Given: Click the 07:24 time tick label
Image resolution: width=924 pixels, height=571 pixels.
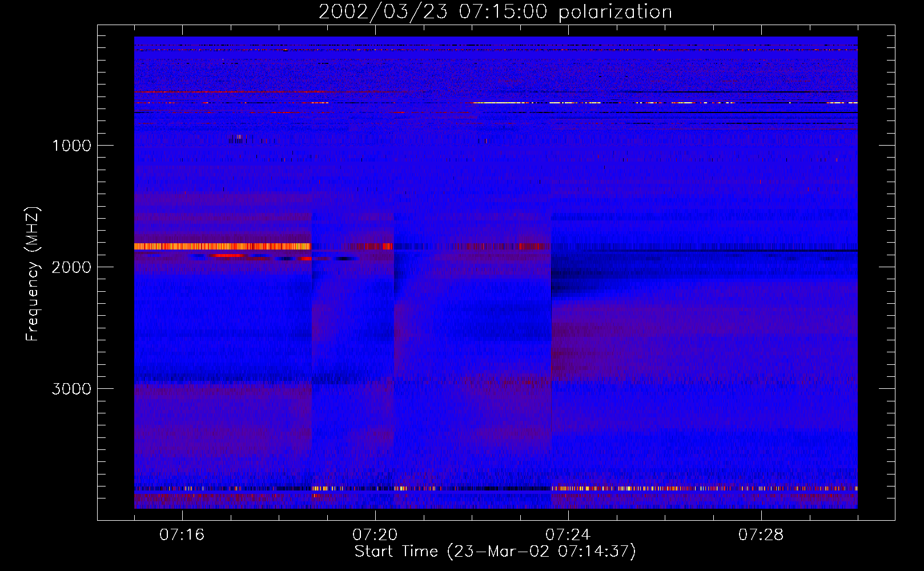Looking at the screenshot, I should click(x=568, y=535).
